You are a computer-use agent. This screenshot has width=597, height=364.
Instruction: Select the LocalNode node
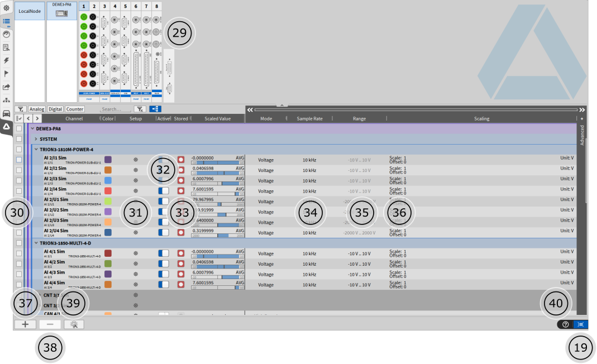tap(30, 11)
